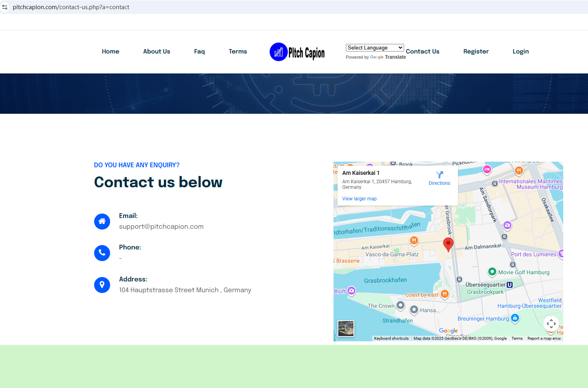This screenshot has width=588, height=388.
Task: Click the blue phone icon
Action: pos(102,253)
